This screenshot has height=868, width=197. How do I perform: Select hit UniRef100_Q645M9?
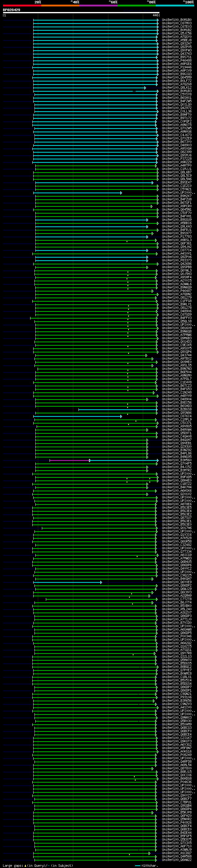point(176,78)
